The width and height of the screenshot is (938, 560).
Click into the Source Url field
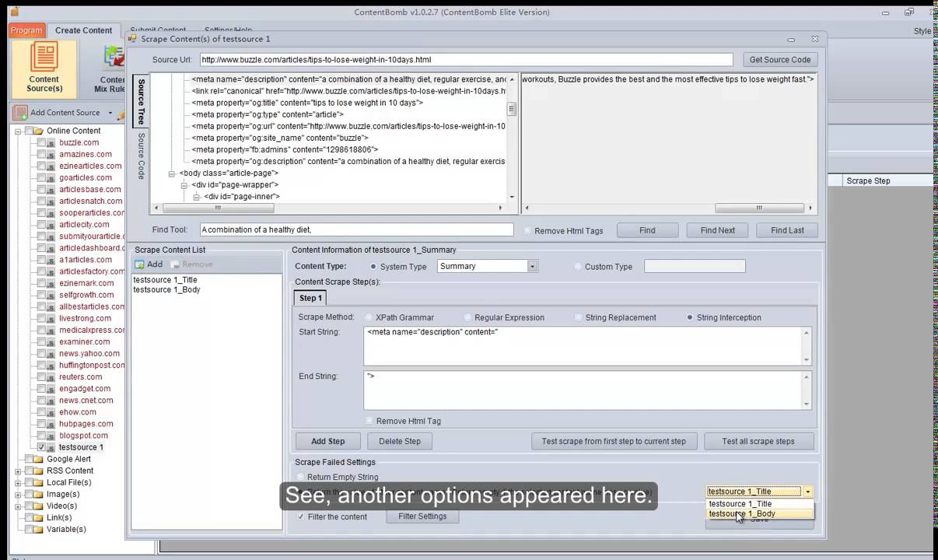pyautogui.click(x=466, y=60)
